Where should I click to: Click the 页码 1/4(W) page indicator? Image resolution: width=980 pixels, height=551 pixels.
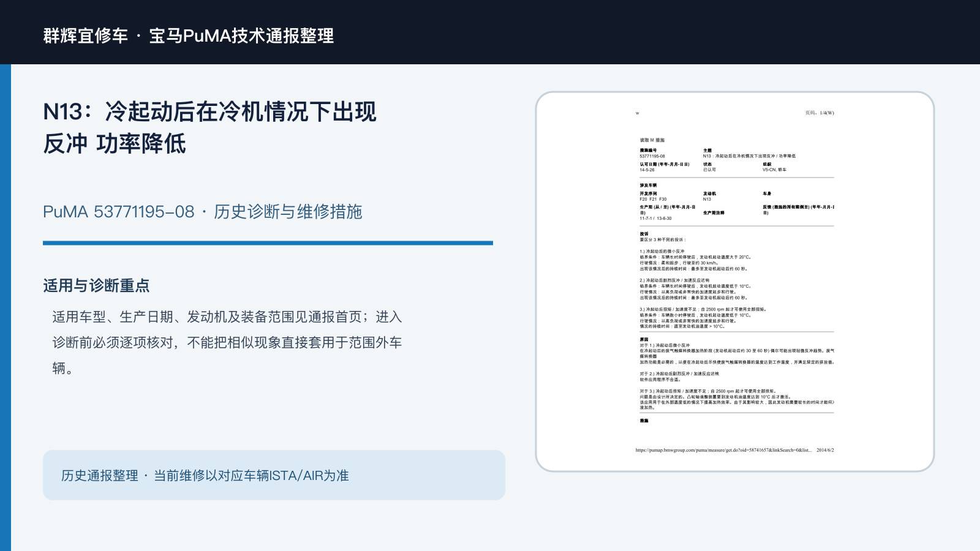click(820, 113)
